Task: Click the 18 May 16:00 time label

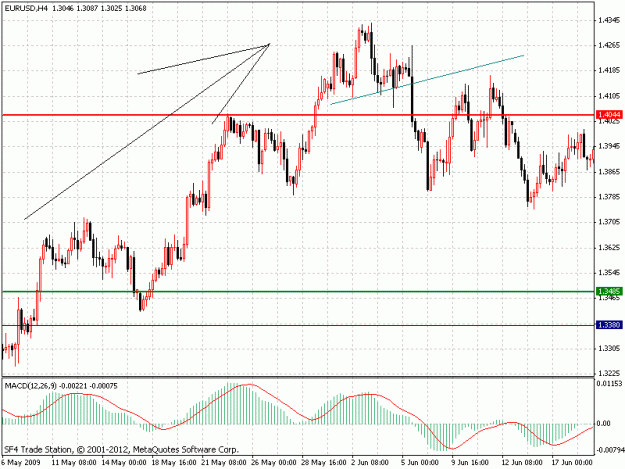Action: (174, 463)
